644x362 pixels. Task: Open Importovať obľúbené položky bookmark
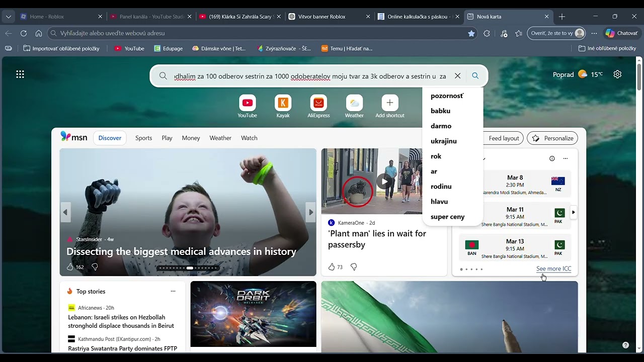(x=61, y=49)
